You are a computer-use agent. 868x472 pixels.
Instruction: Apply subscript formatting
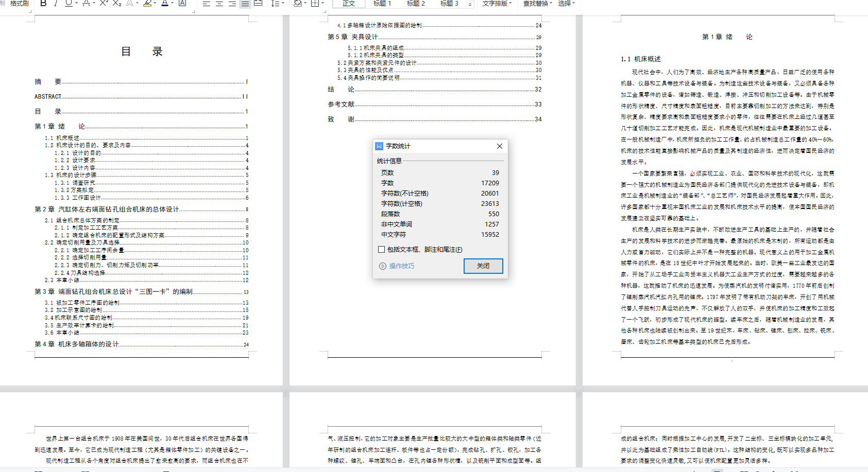click(x=117, y=3)
